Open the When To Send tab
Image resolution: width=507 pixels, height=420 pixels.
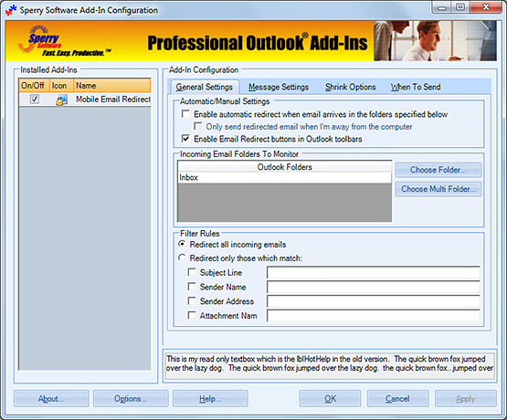tap(416, 87)
